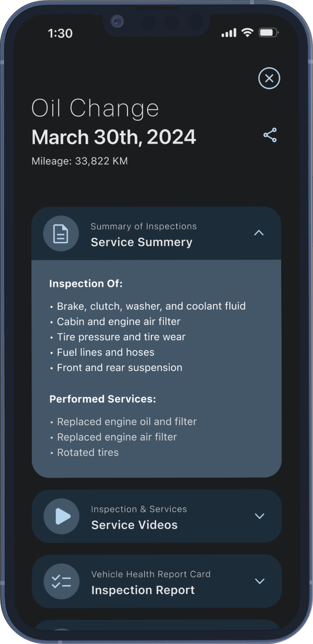Viewport: 313px width, 644px height.
Task: Select the Performed Services heading
Action: point(103,399)
